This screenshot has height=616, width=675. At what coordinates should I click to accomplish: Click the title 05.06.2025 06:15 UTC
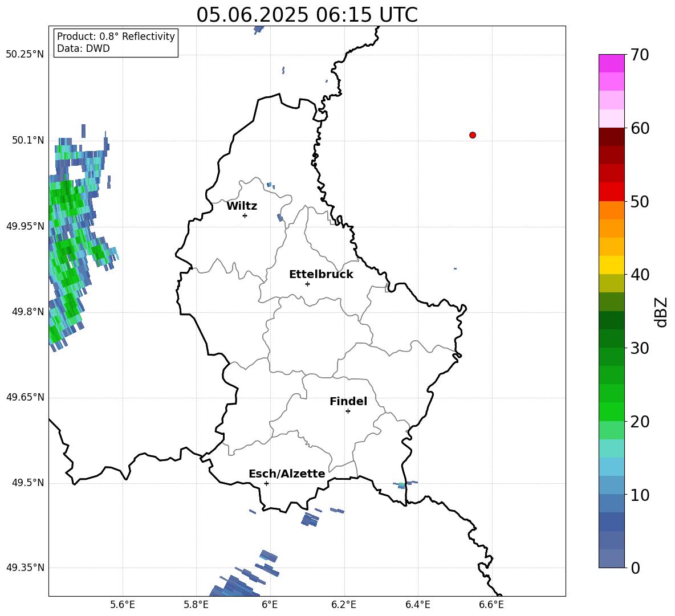[x=307, y=15]
